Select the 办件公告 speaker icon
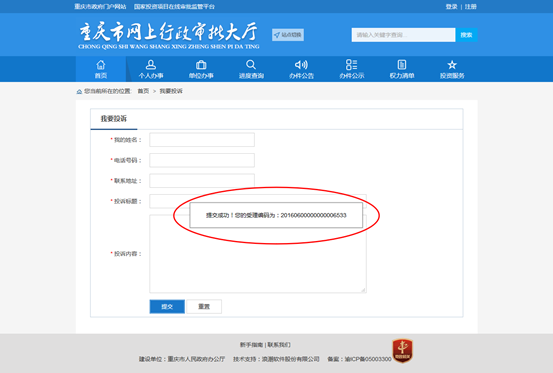Viewport: 553px width, 373px height. tap(301, 65)
